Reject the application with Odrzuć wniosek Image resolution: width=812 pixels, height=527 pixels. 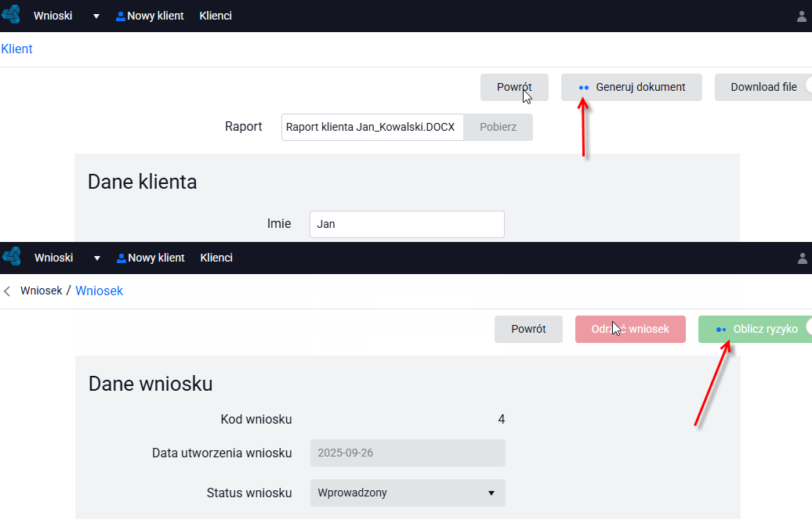click(630, 330)
